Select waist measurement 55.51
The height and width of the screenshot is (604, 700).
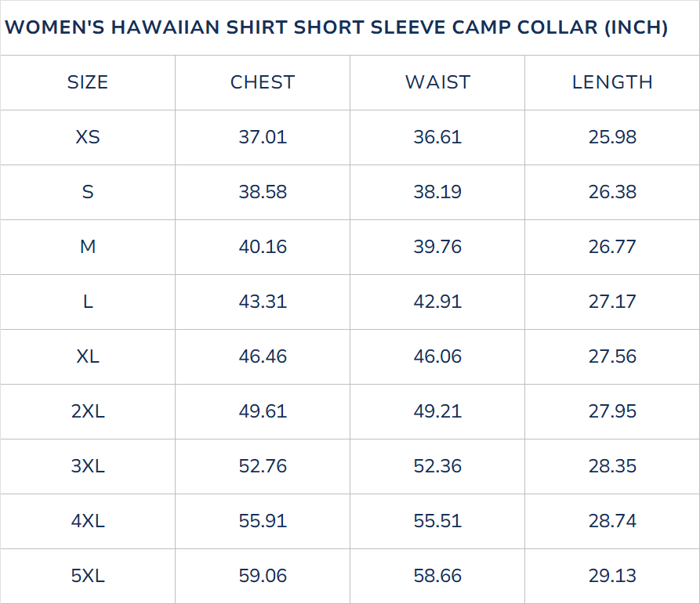tap(437, 521)
